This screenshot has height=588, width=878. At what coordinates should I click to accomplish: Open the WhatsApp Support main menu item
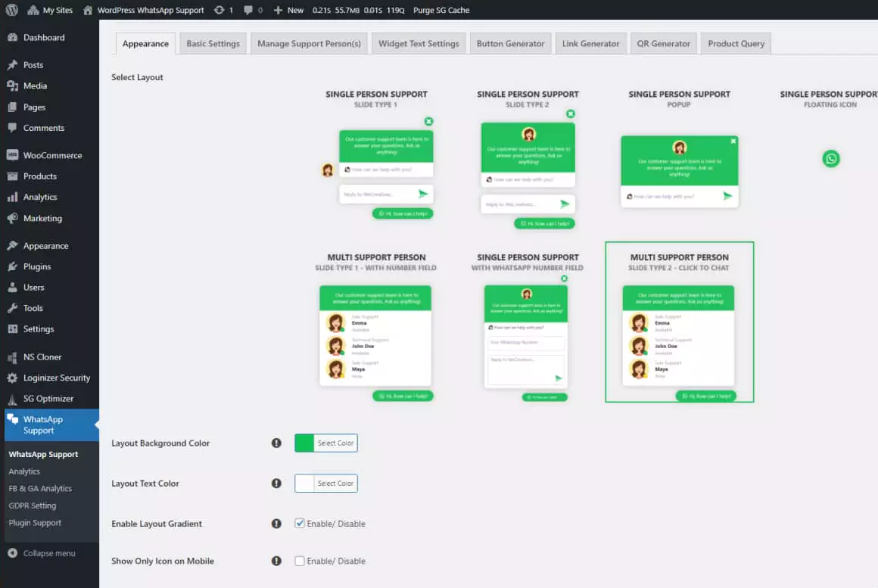[x=51, y=425]
